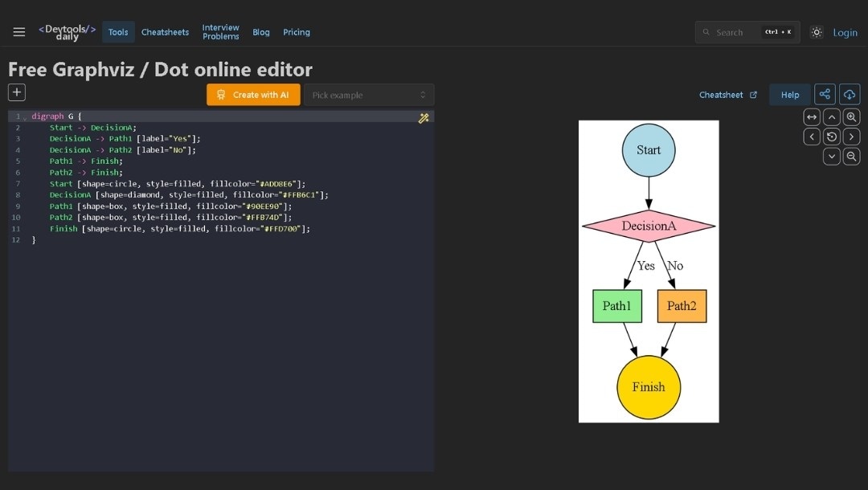Collapse the digraph block fold arrow on line 1
Viewport: 868px width, 490px height.
click(25, 118)
